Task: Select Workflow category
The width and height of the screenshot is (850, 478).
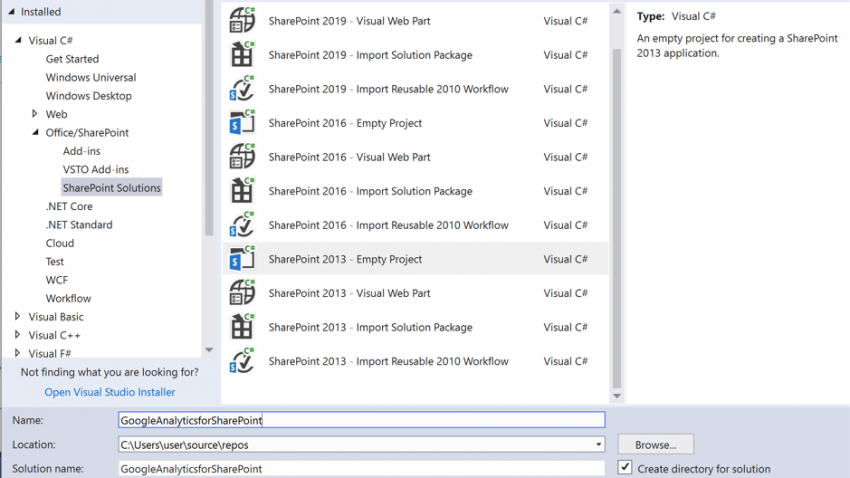Action: (x=68, y=299)
